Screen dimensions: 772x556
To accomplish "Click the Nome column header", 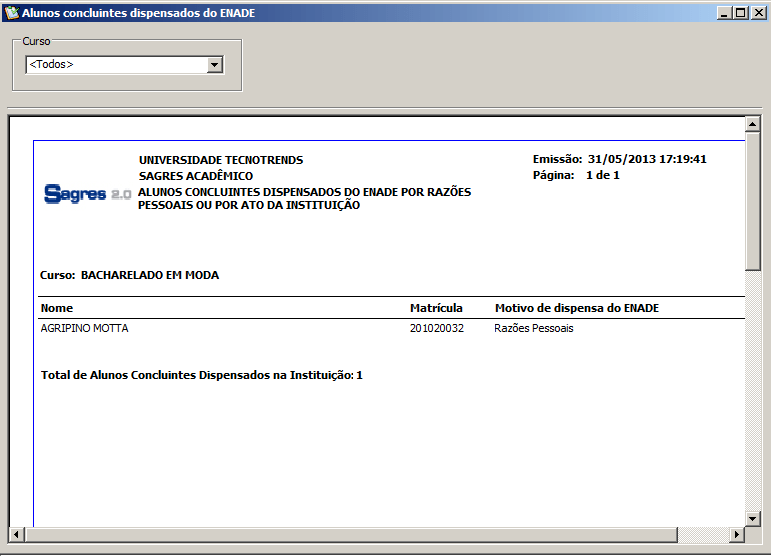I will pos(57,308).
